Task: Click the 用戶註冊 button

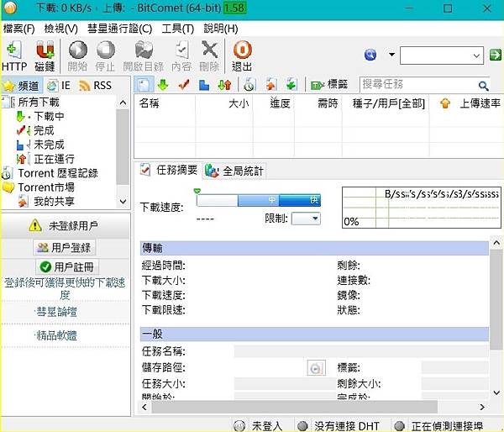Action: click(x=67, y=266)
